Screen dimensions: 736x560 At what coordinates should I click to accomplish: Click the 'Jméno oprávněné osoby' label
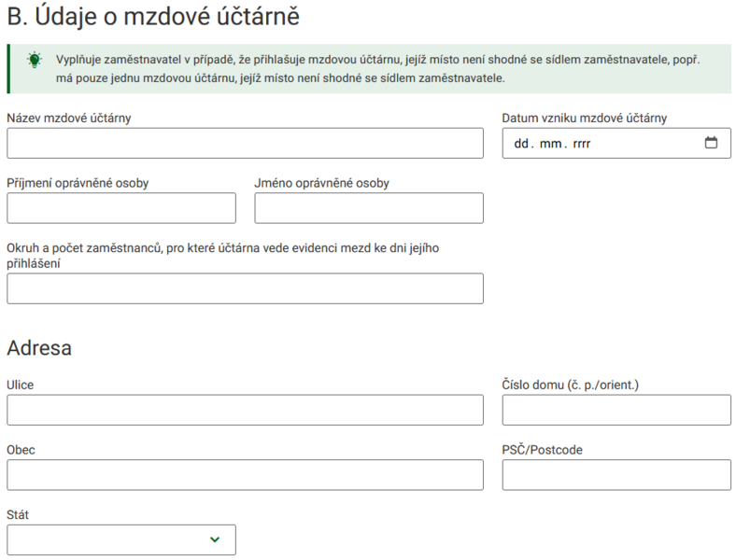click(321, 183)
